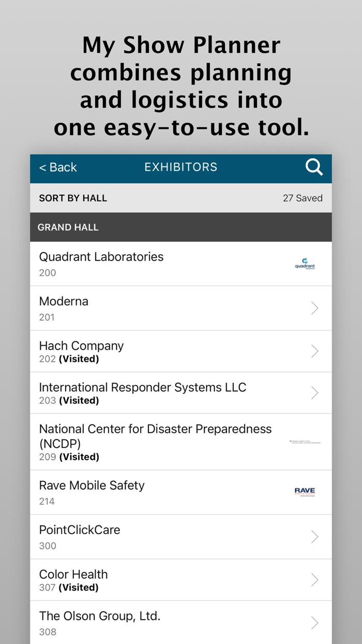The width and height of the screenshot is (362, 644).
Task: Open The Olson Group chevron arrow
Action: (314, 623)
